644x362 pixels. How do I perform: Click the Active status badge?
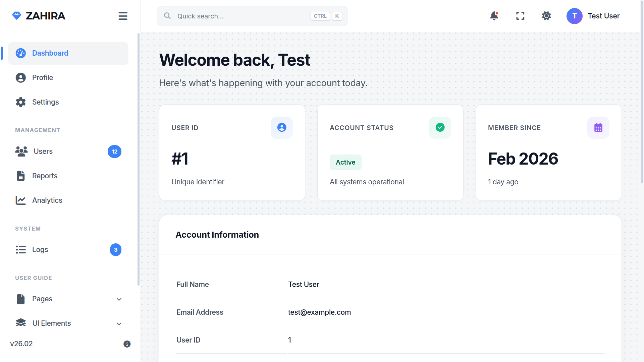point(345,162)
